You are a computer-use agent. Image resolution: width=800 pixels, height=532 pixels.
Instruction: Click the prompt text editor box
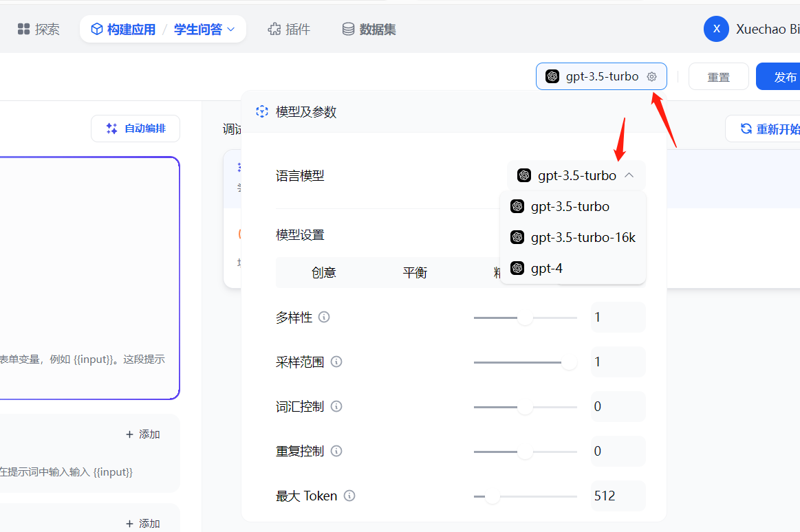(89, 278)
